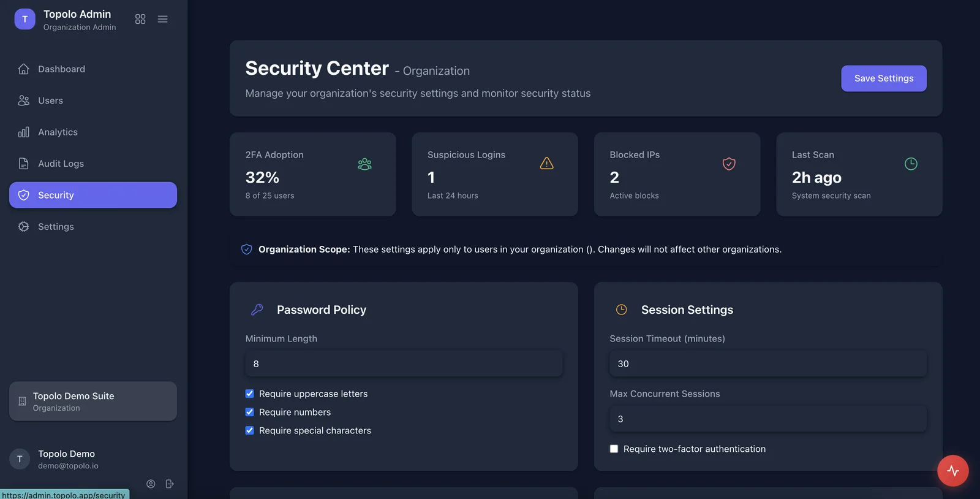Navigate to Audit Logs in sidebar
Viewport: 980px width, 499px height.
(61, 164)
